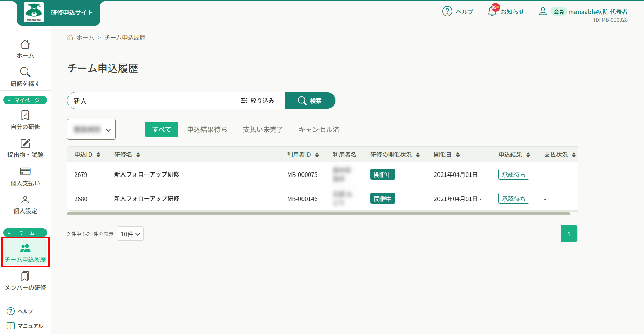This screenshot has height=334, width=644.
Task: Click the search text field containing 新人
Action: (x=149, y=100)
